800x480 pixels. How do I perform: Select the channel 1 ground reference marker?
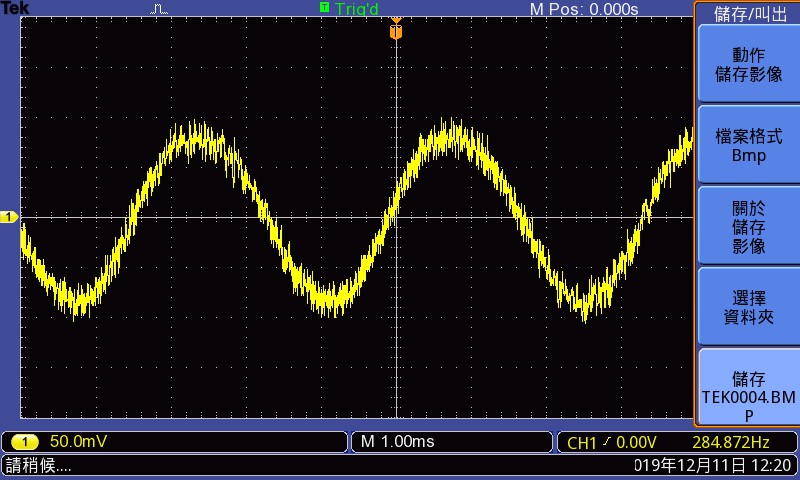9,217
